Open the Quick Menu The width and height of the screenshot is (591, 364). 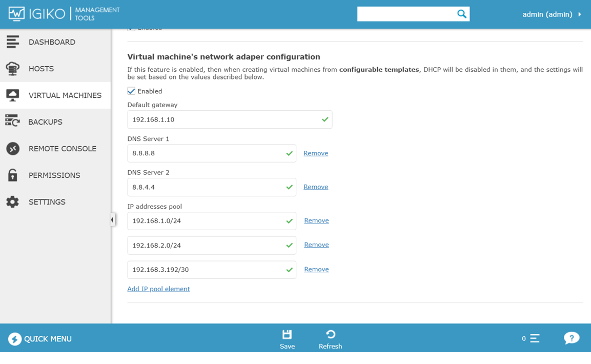[40, 339]
